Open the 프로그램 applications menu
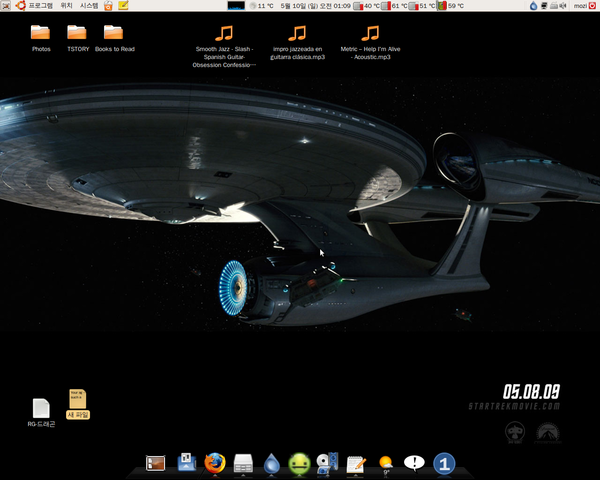 (x=41, y=6)
